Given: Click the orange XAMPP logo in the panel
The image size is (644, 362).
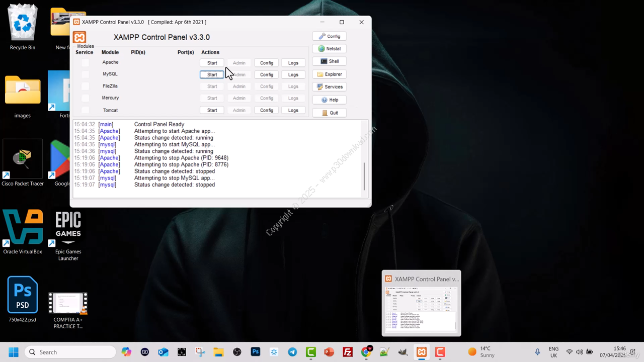Looking at the screenshot, I should pos(79,37).
